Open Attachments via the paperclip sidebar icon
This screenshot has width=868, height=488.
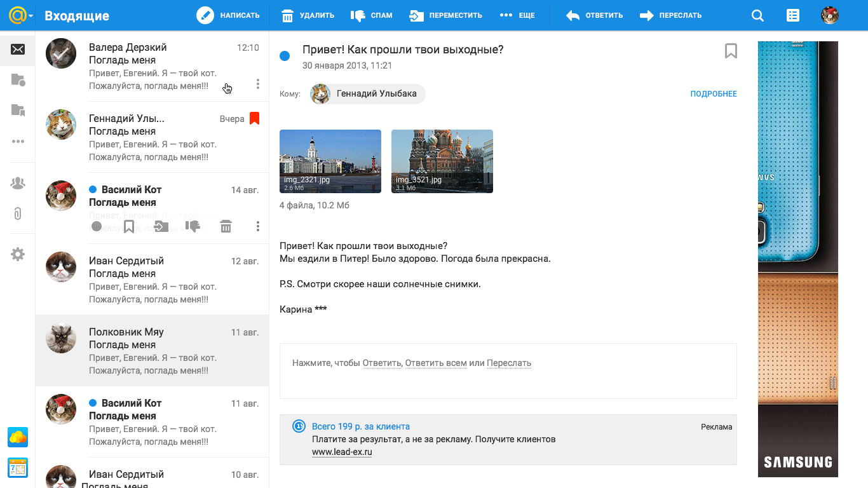(17, 214)
